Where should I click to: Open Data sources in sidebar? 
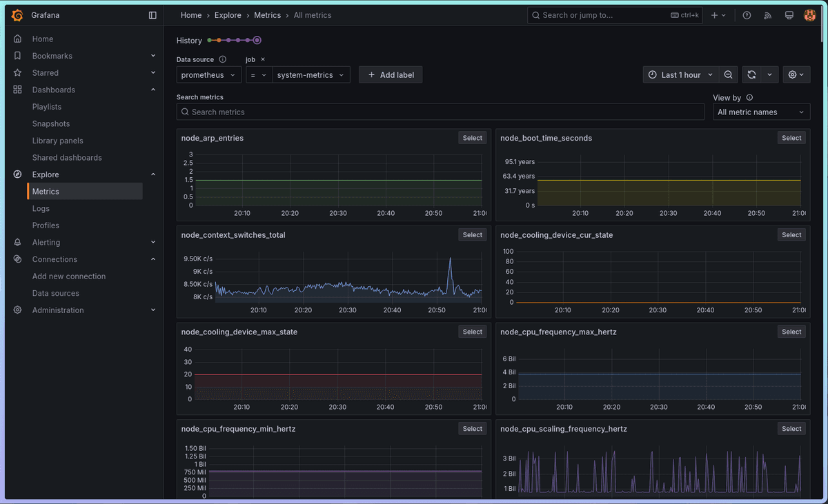[56, 294]
